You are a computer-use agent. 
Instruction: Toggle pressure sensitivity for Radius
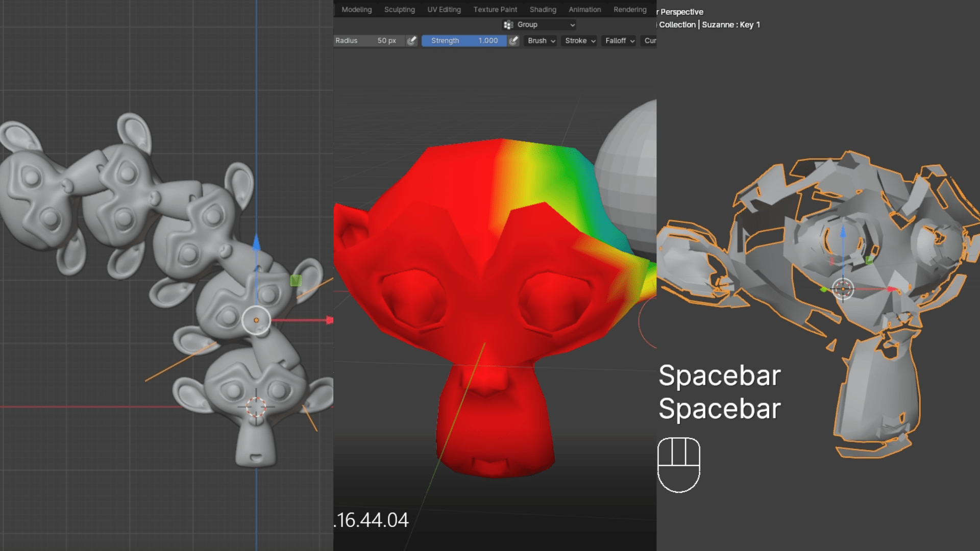(x=412, y=41)
